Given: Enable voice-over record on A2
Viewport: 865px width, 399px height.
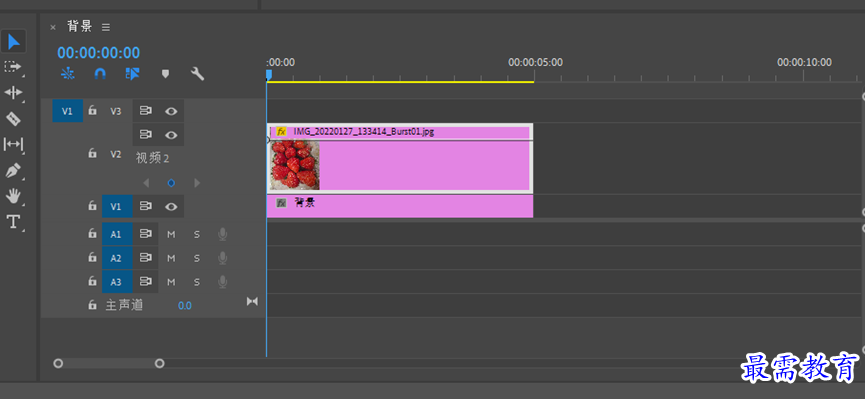Looking at the screenshot, I should [x=222, y=258].
